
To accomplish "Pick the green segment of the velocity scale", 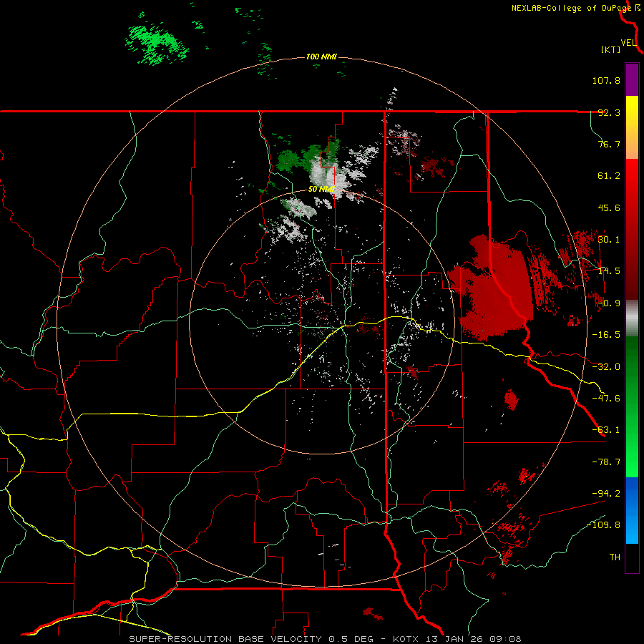I will point(632,406).
